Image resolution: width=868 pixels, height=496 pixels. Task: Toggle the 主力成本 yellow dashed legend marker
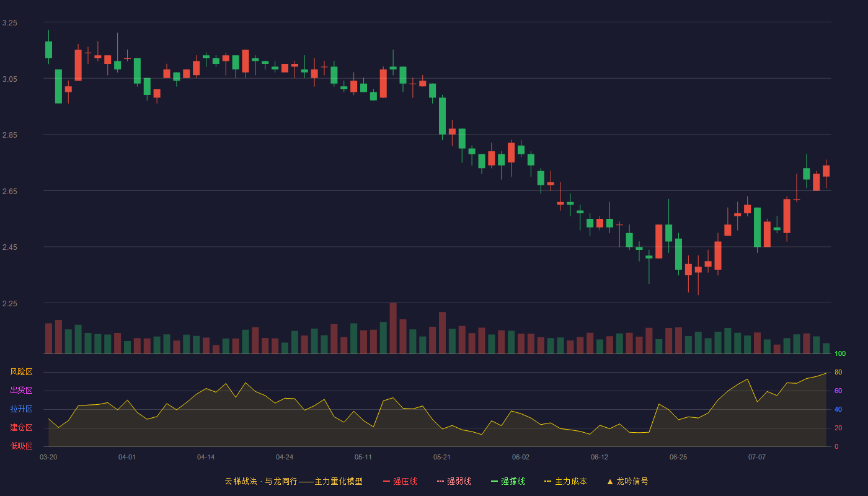coord(547,481)
